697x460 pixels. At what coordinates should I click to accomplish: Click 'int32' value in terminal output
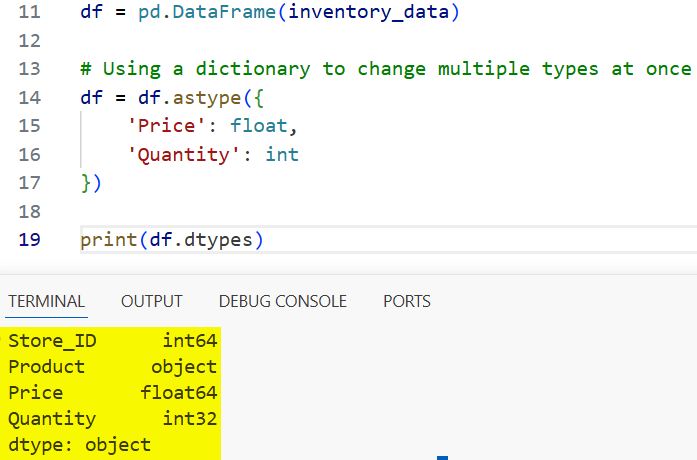(x=190, y=419)
